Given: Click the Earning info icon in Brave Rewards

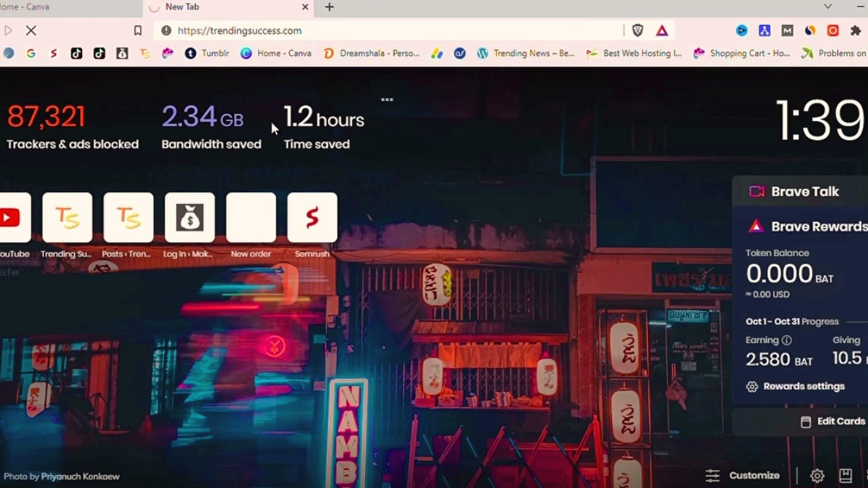Looking at the screenshot, I should tap(786, 340).
